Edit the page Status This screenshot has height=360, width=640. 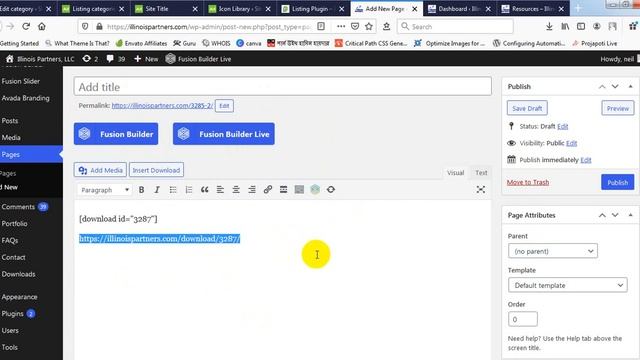(x=562, y=127)
